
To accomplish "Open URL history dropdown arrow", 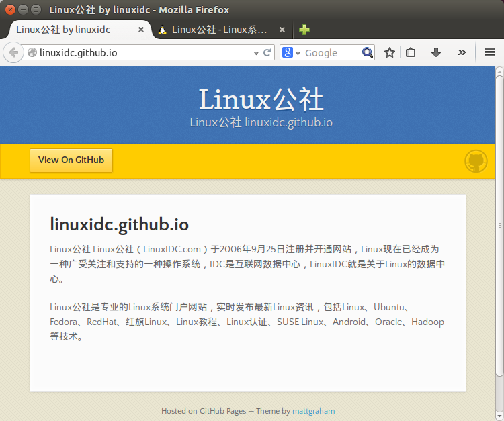I will click(x=256, y=53).
